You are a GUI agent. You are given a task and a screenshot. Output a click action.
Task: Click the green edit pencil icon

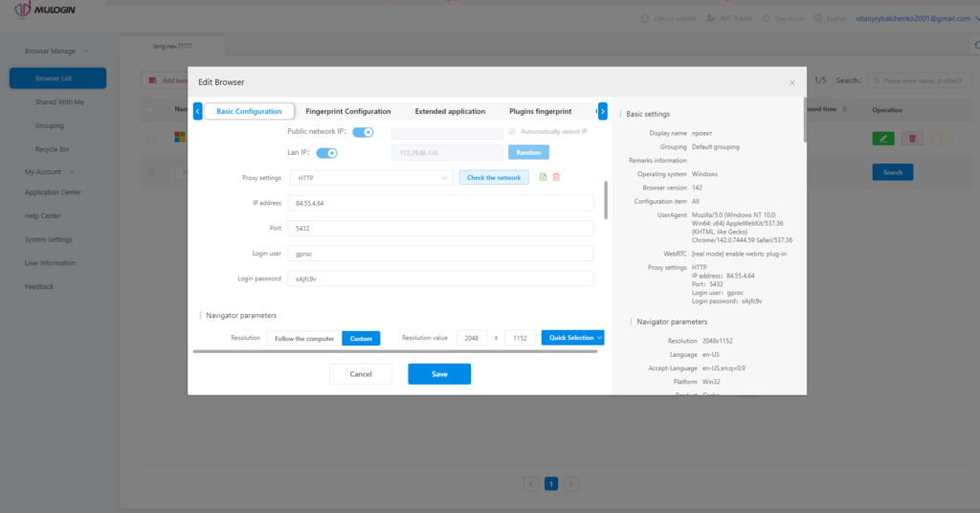click(883, 139)
